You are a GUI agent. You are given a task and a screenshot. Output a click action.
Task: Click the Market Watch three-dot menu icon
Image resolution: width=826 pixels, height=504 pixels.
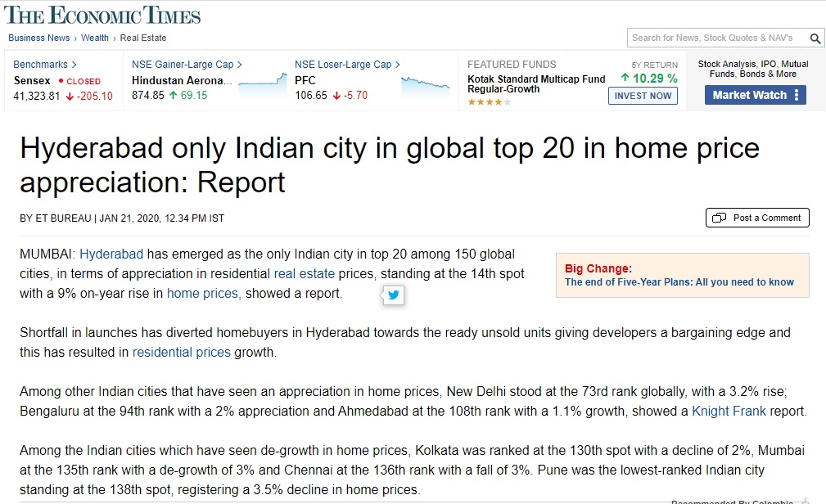[x=797, y=95]
